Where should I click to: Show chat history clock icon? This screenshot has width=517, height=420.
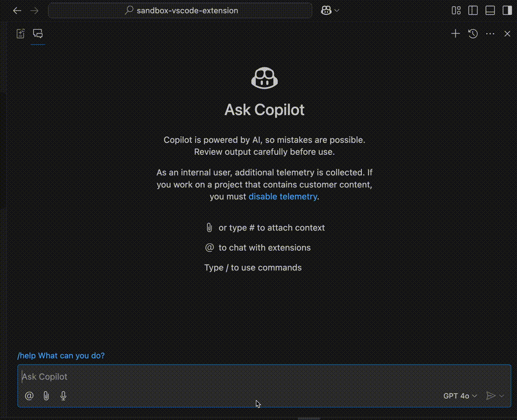[x=473, y=33]
